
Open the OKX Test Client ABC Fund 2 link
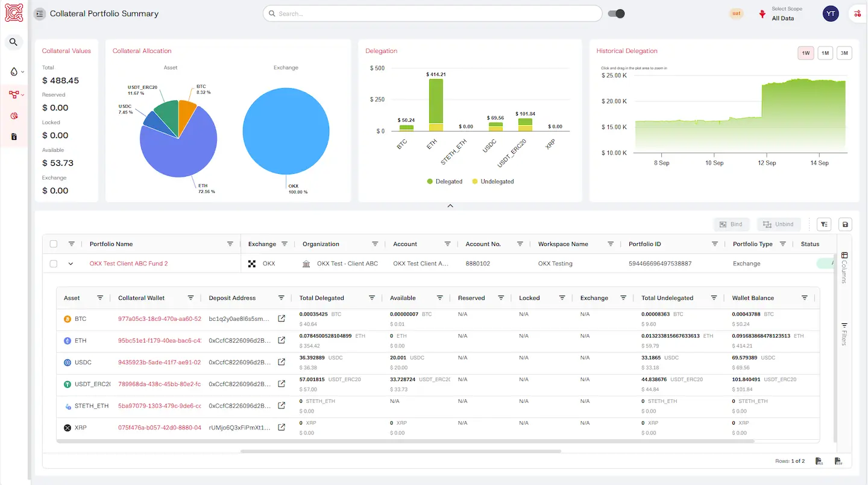[x=128, y=264]
